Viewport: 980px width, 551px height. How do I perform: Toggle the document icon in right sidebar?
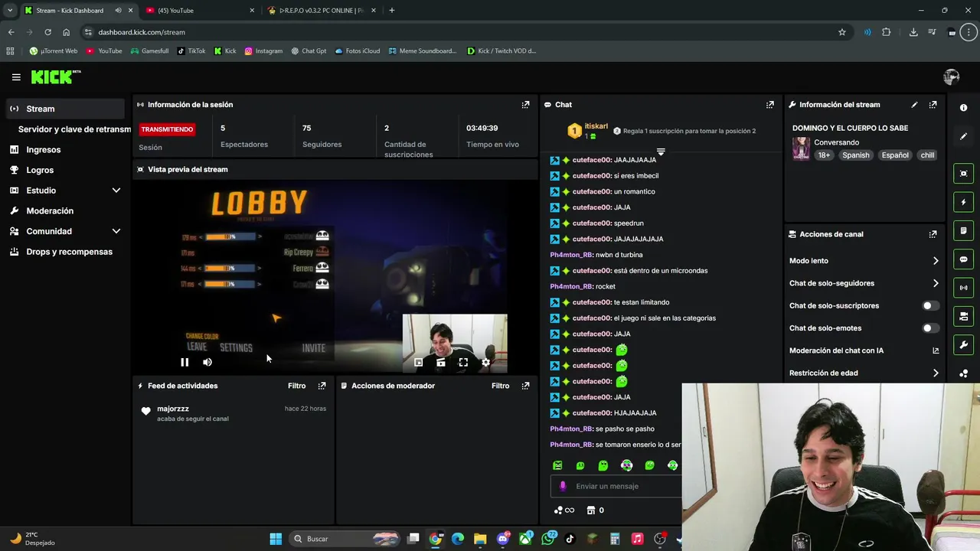tap(963, 230)
